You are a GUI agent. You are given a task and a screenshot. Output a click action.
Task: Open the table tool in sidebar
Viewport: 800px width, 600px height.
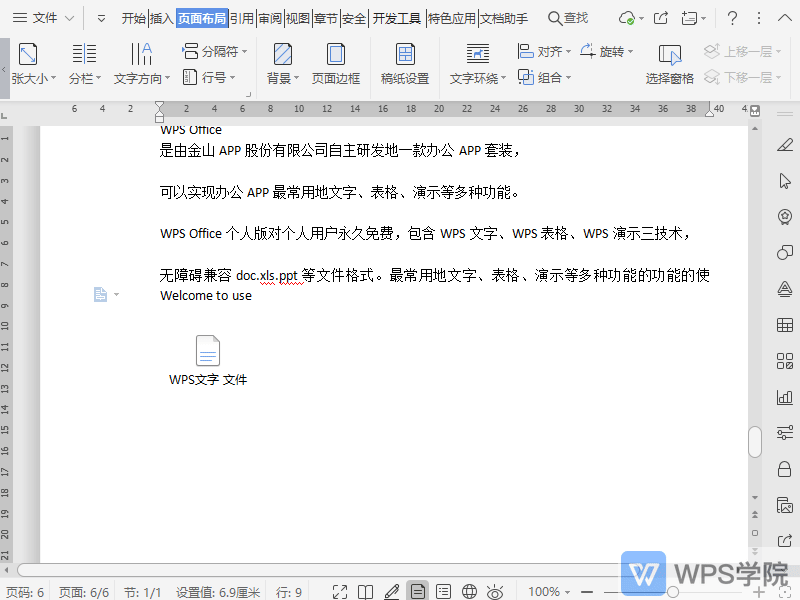785,325
